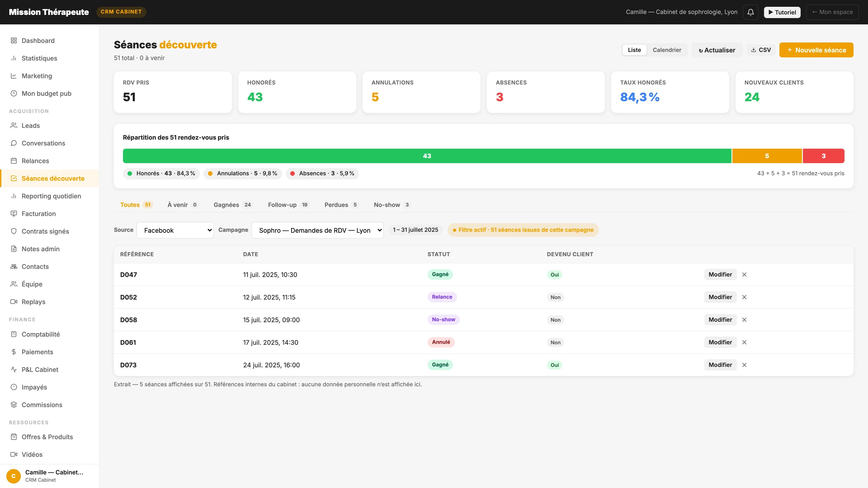Open Équipe page
This screenshot has width=868, height=488.
(x=50, y=284)
